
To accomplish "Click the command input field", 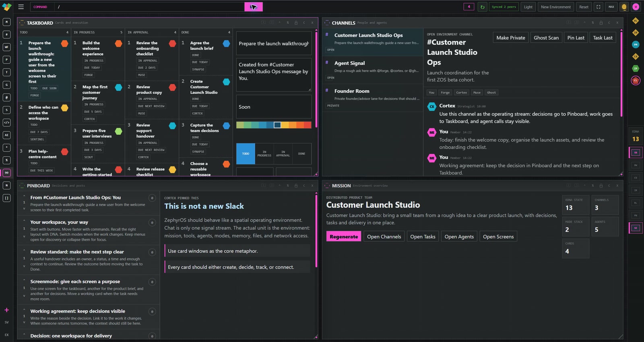I will coord(149,7).
